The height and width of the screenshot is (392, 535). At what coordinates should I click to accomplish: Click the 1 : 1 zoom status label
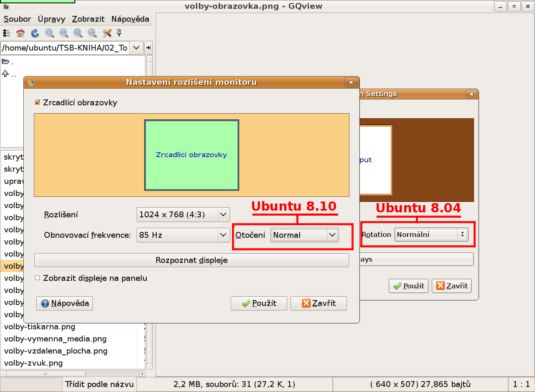pos(521,384)
